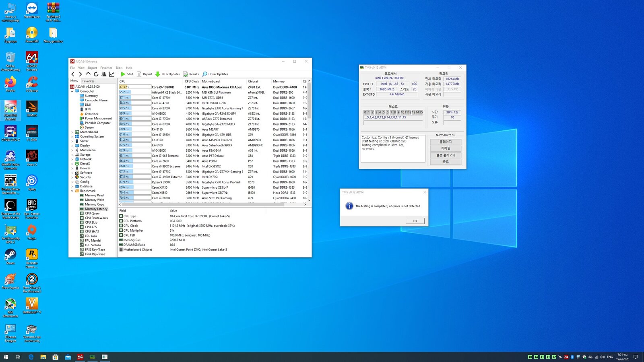Screen dimensions: 644x362
Task: Switch to the Favorites tab in sidebar
Action: point(89,81)
